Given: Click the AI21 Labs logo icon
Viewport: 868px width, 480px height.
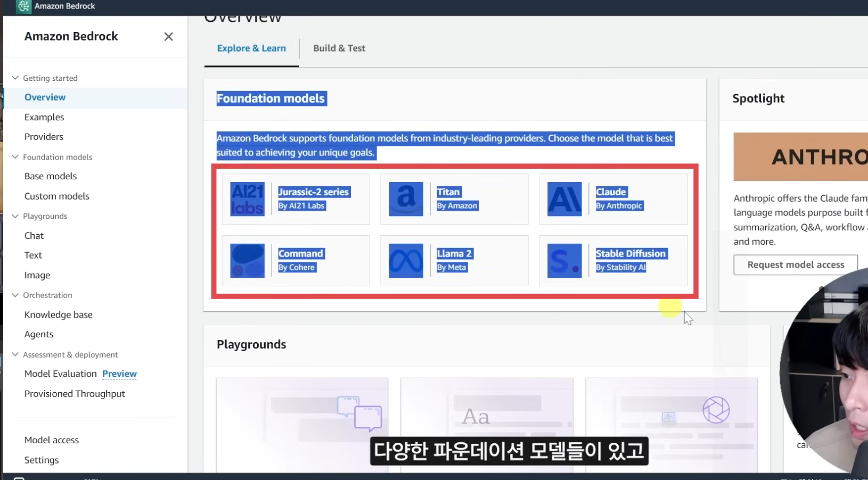Looking at the screenshot, I should (247, 199).
